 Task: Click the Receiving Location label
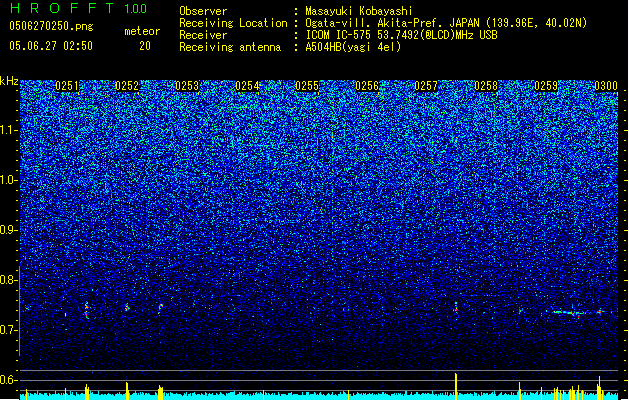click(233, 23)
